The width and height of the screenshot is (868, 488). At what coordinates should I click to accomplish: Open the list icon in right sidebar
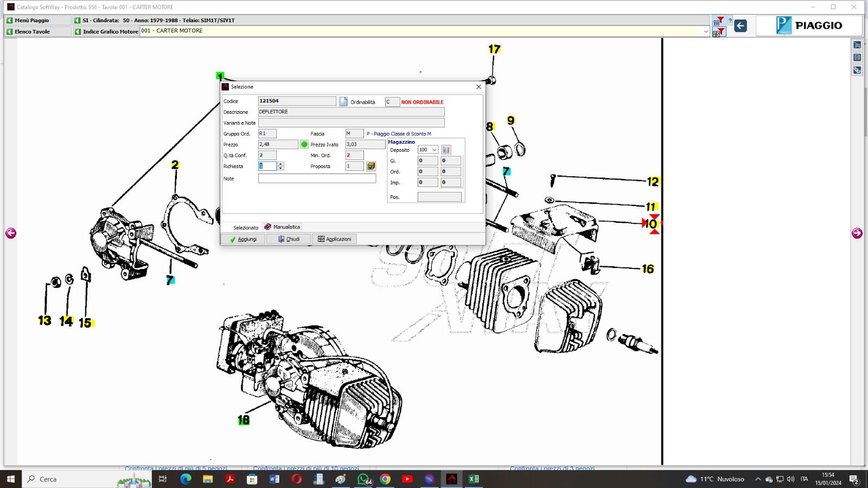point(857,57)
